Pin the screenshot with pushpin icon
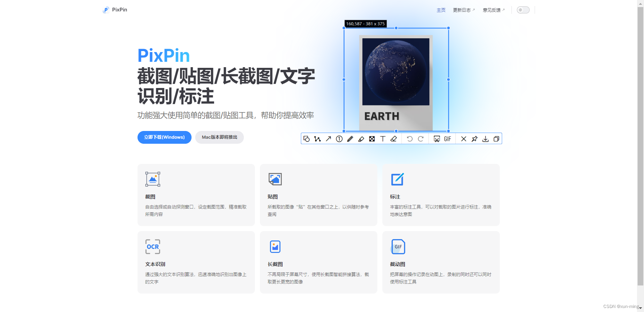This screenshot has width=644, height=312. (x=474, y=139)
